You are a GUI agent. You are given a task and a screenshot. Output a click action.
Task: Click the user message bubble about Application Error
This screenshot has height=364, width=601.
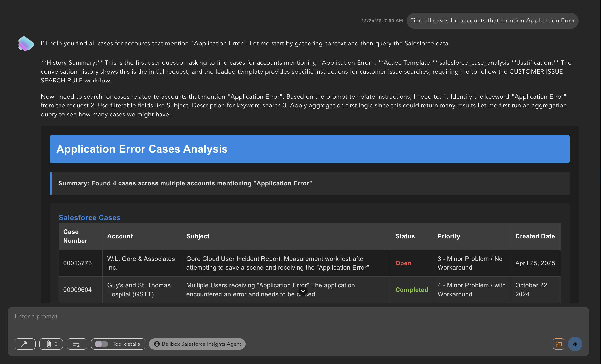pos(492,21)
